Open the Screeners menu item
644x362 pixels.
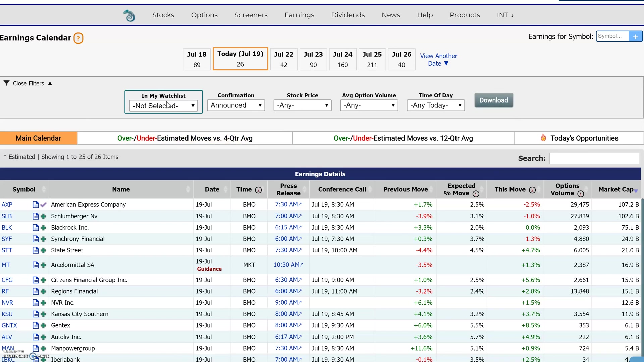coord(251,15)
